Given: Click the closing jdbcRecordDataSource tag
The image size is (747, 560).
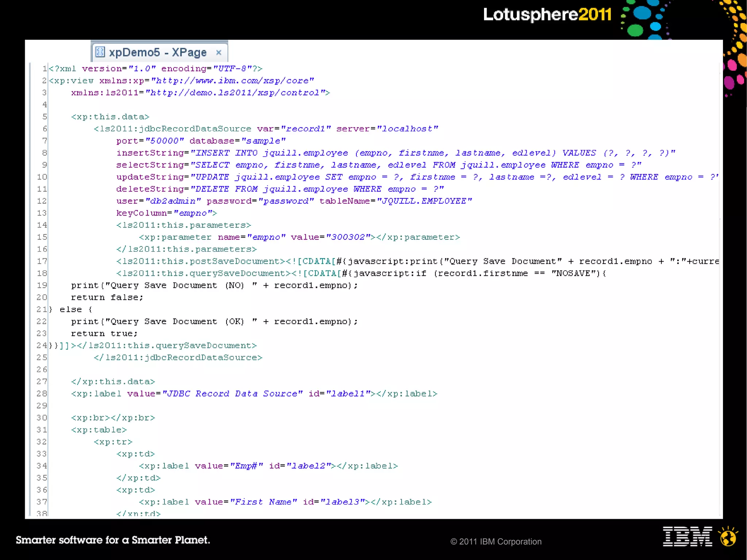Looking at the screenshot, I should 178,358.
